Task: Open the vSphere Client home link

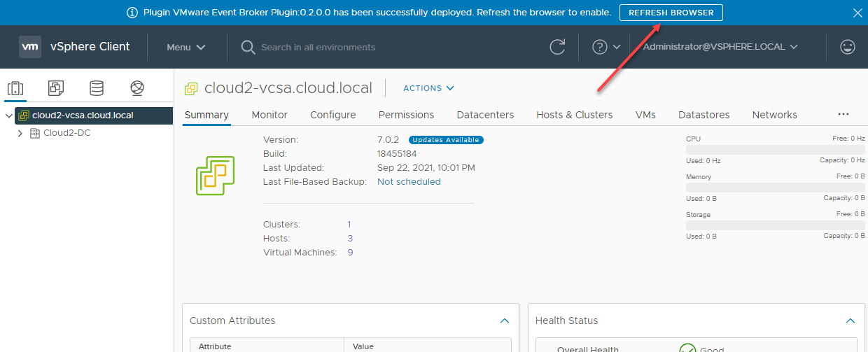Action: tap(90, 47)
